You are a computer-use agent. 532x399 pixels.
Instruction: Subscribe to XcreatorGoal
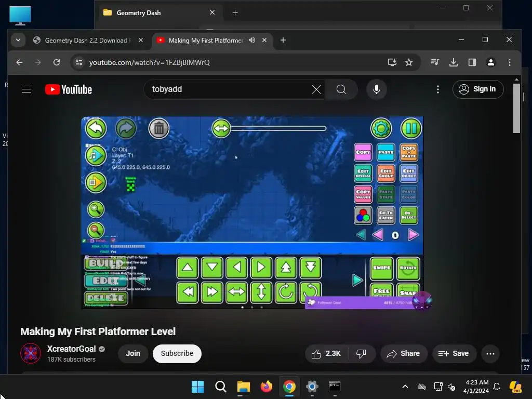[177, 353]
